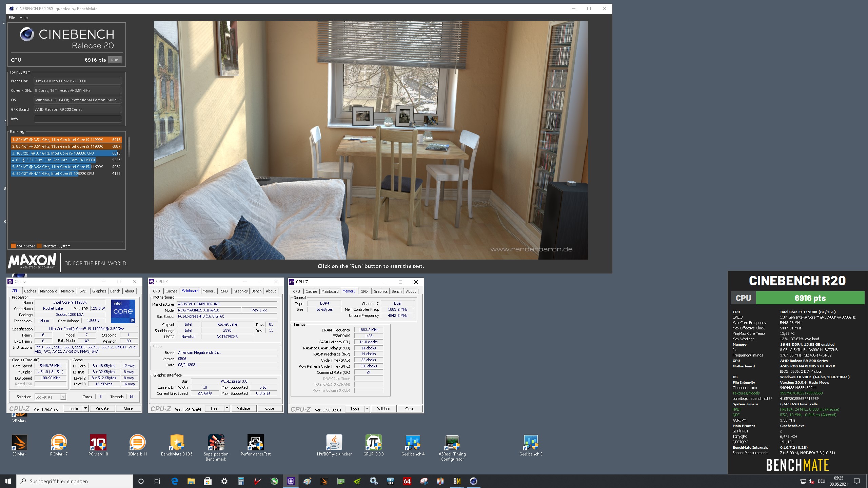The width and height of the screenshot is (868, 488).
Task: Open Graphics tab in the Mainboard CPU-Z window
Action: pyautogui.click(x=241, y=291)
